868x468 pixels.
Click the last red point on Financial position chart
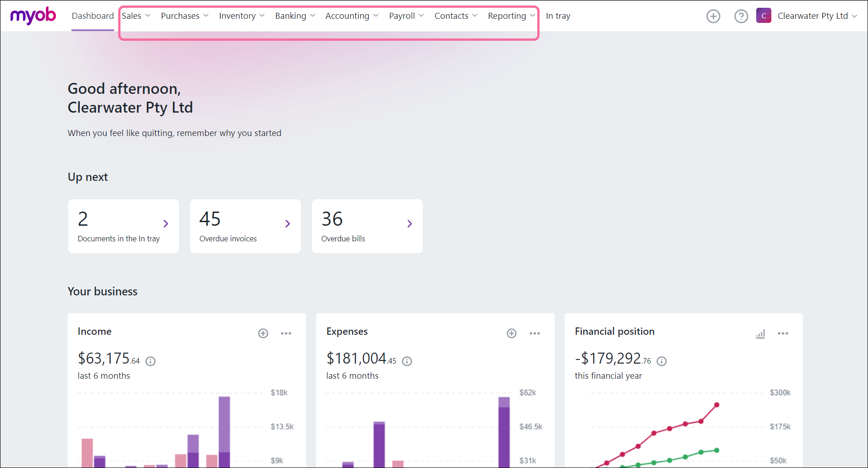pyautogui.click(x=717, y=405)
